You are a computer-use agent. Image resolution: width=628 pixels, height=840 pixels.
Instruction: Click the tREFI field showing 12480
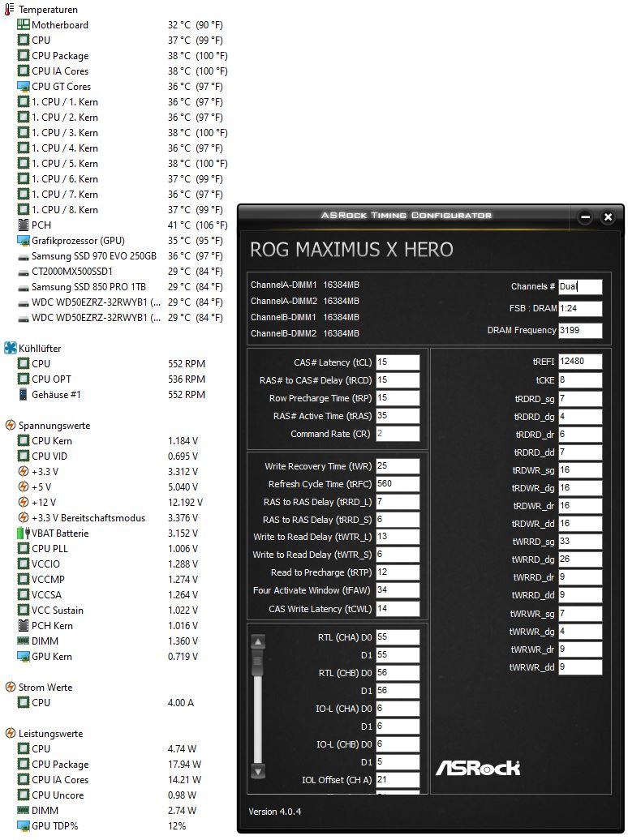[580, 362]
